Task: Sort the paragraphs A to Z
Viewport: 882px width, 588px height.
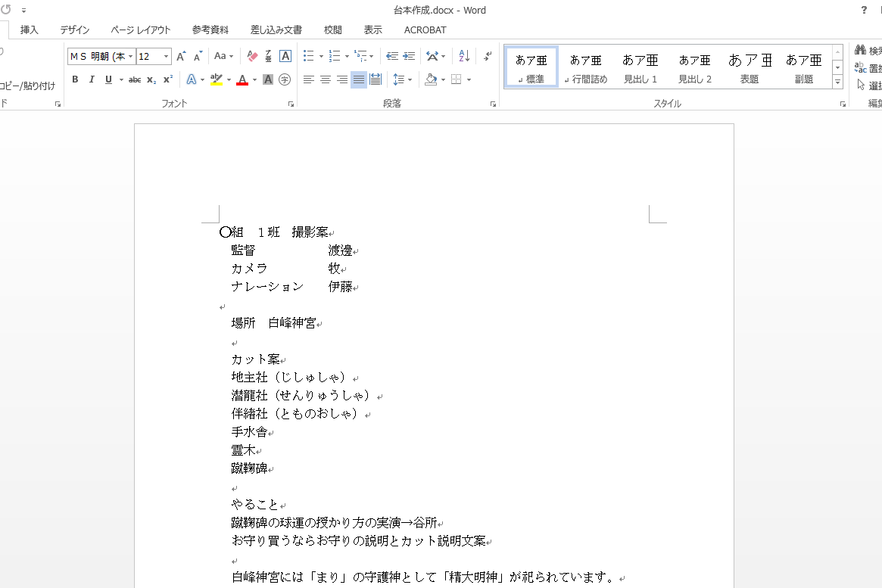Action: click(x=464, y=56)
